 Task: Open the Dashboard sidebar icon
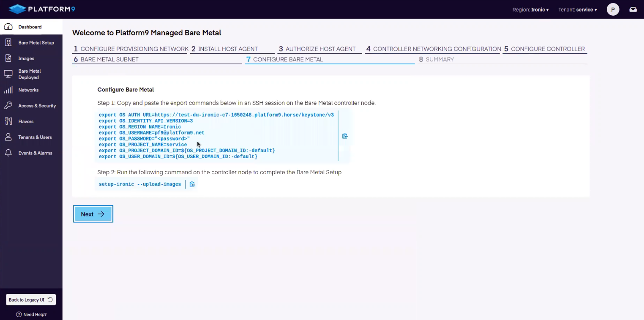tap(8, 27)
